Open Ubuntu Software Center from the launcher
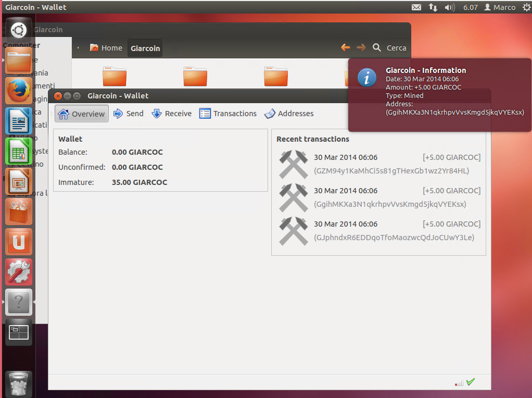The image size is (532, 398). pos(19,212)
